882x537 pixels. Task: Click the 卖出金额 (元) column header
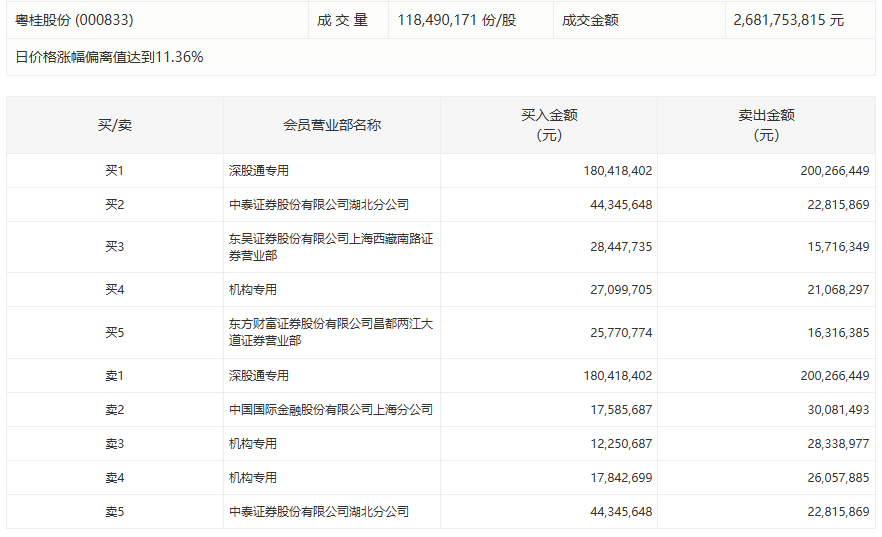(x=766, y=125)
